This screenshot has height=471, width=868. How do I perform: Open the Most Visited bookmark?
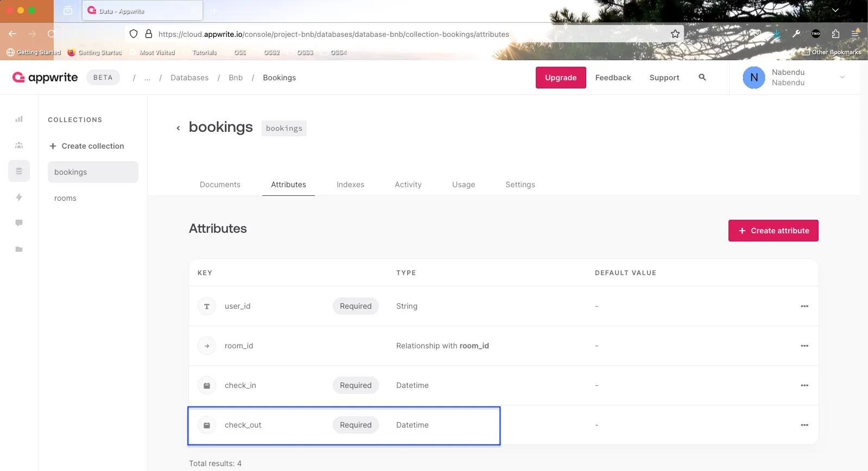pyautogui.click(x=153, y=53)
